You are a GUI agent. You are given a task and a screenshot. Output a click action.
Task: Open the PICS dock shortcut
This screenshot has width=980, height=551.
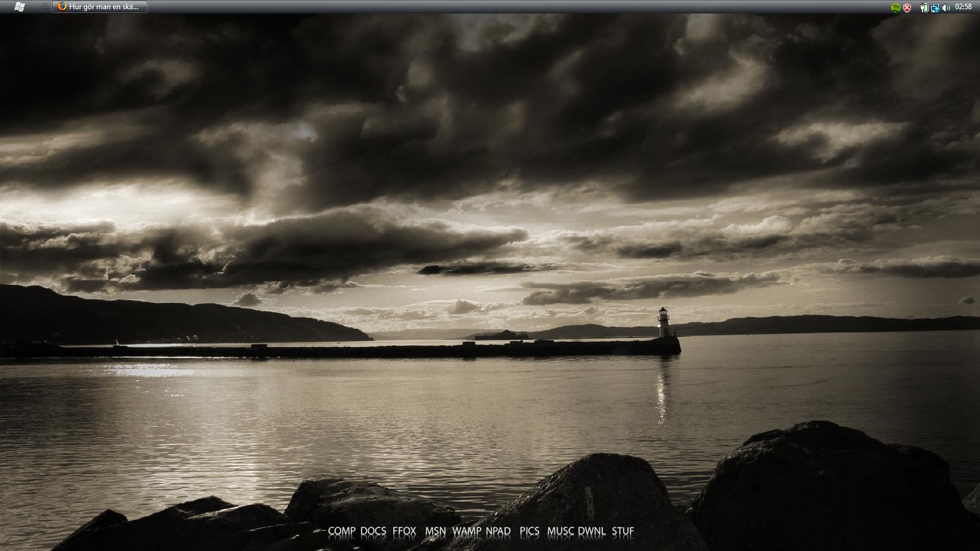point(529,531)
